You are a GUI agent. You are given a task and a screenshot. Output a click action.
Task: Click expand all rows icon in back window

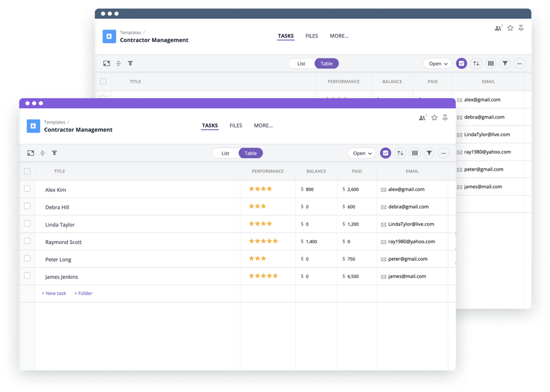[130, 63]
